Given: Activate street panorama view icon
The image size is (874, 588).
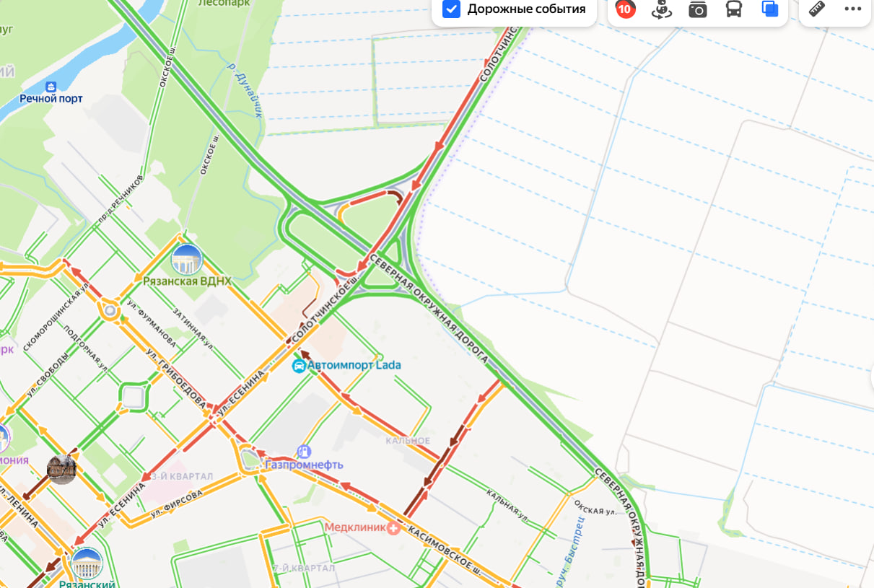Looking at the screenshot, I should (x=662, y=9).
